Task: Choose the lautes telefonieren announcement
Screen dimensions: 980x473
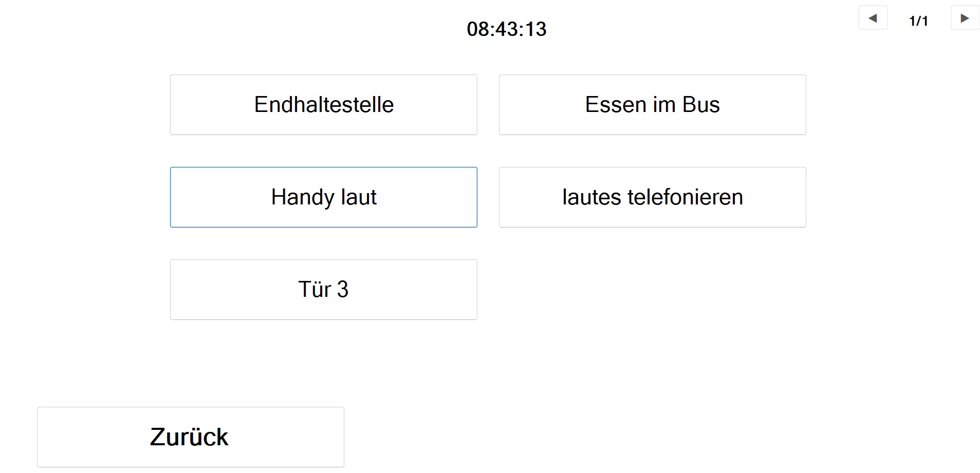Action: (652, 197)
